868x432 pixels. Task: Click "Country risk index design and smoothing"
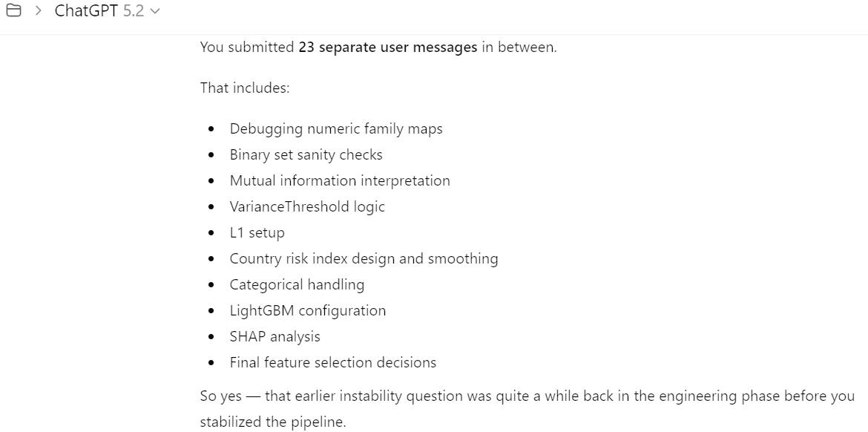coord(364,258)
